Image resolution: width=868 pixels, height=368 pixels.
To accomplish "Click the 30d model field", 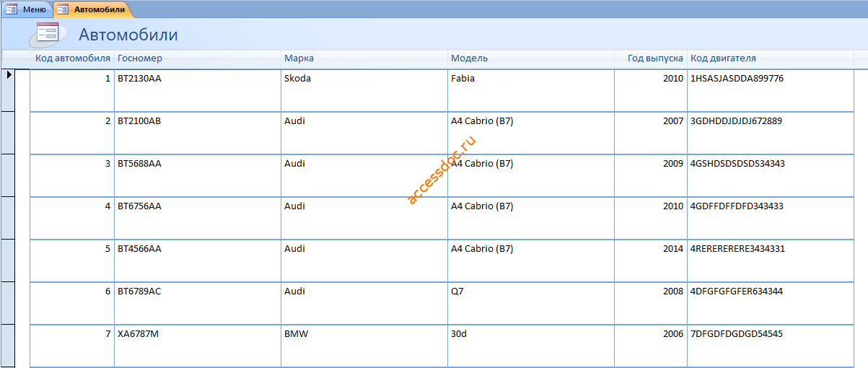I will 531,346.
